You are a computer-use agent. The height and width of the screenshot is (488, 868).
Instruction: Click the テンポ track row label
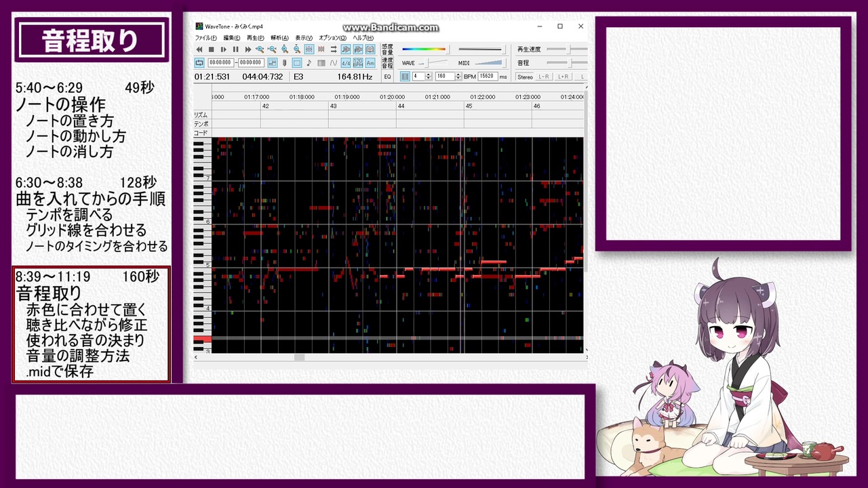[201, 124]
